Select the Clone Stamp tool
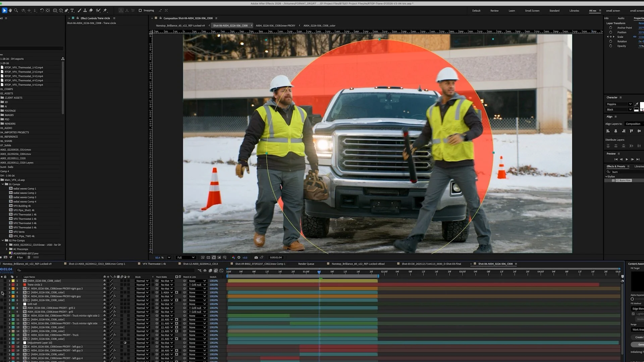The width and height of the screenshot is (644, 362). point(85,10)
